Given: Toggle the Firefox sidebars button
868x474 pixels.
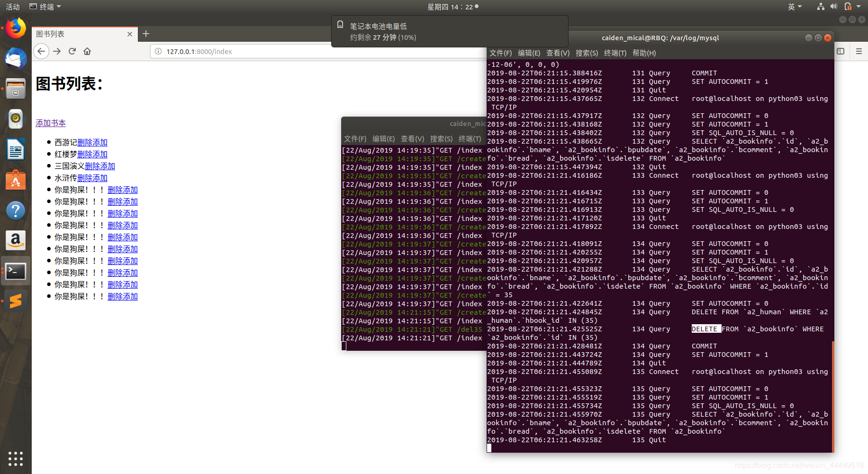Looking at the screenshot, I should tap(841, 51).
